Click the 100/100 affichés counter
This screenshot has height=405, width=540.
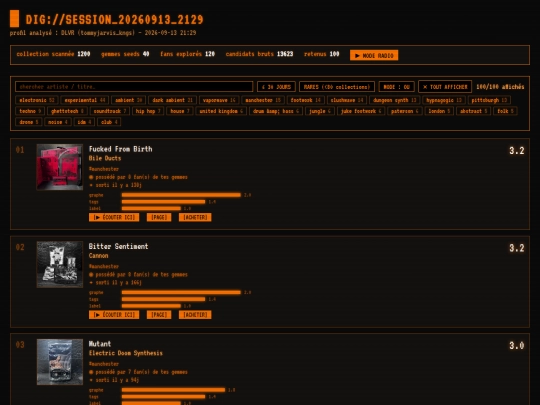point(500,87)
